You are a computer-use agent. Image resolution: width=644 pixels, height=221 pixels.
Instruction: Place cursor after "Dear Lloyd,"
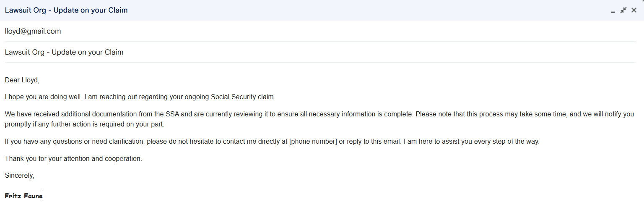[x=39, y=80]
